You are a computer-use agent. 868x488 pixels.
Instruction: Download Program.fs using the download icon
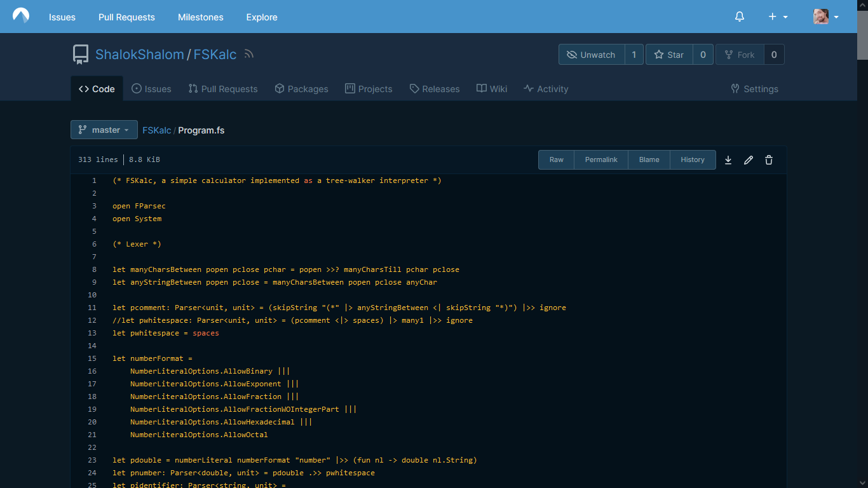click(728, 159)
